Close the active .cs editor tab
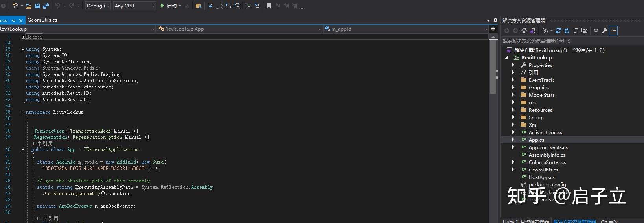 point(21,20)
